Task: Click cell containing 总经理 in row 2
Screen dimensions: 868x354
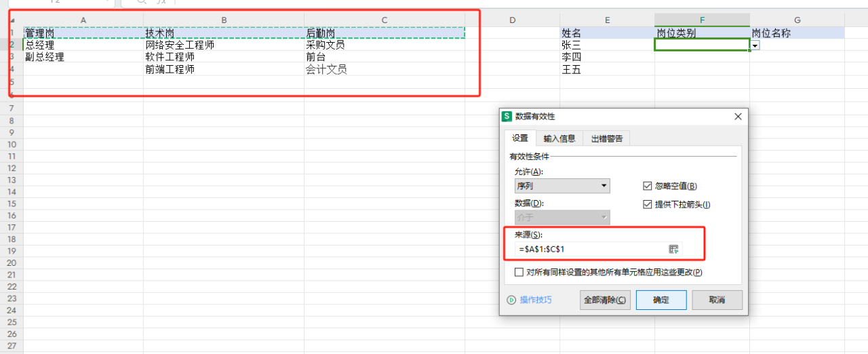Action: [x=83, y=45]
